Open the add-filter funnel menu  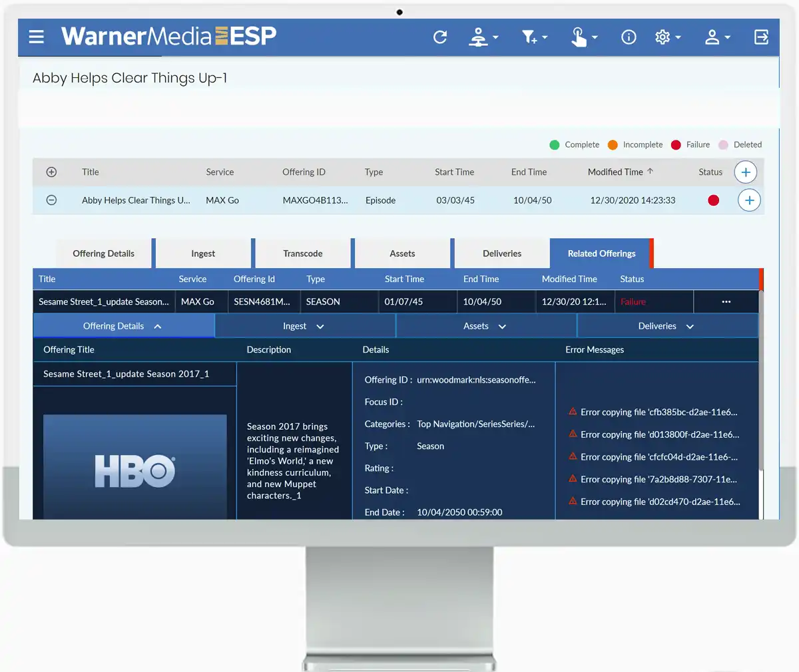534,37
